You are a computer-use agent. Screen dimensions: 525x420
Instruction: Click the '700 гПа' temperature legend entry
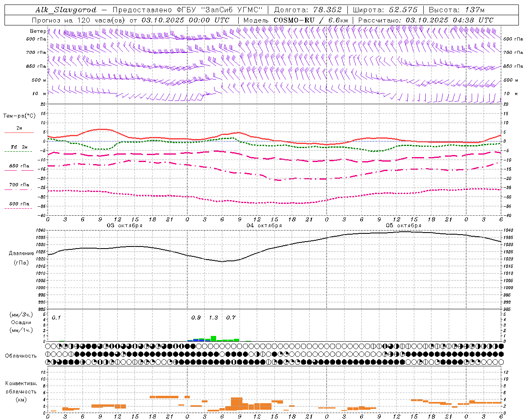(x=19, y=185)
